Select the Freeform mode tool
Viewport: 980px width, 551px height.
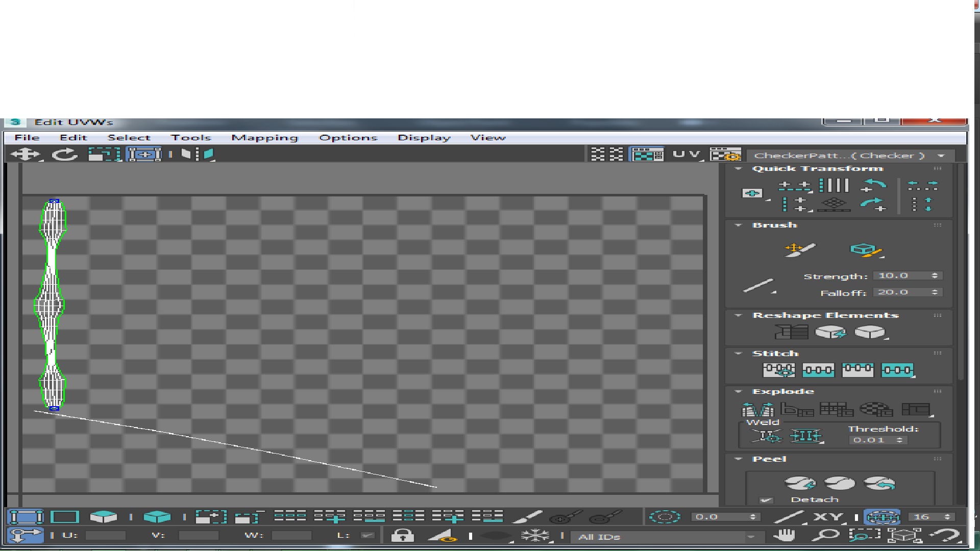(144, 154)
